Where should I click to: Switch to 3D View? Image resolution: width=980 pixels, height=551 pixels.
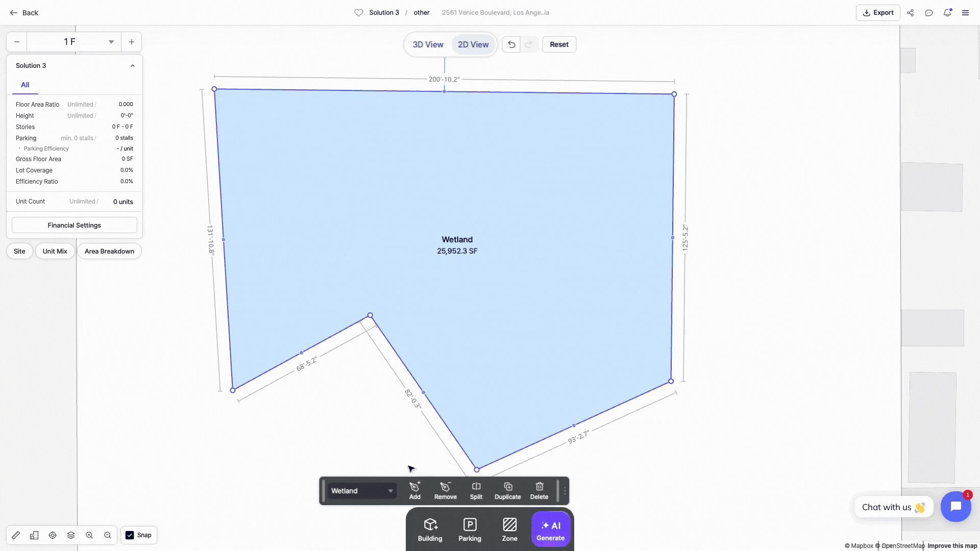click(x=428, y=44)
